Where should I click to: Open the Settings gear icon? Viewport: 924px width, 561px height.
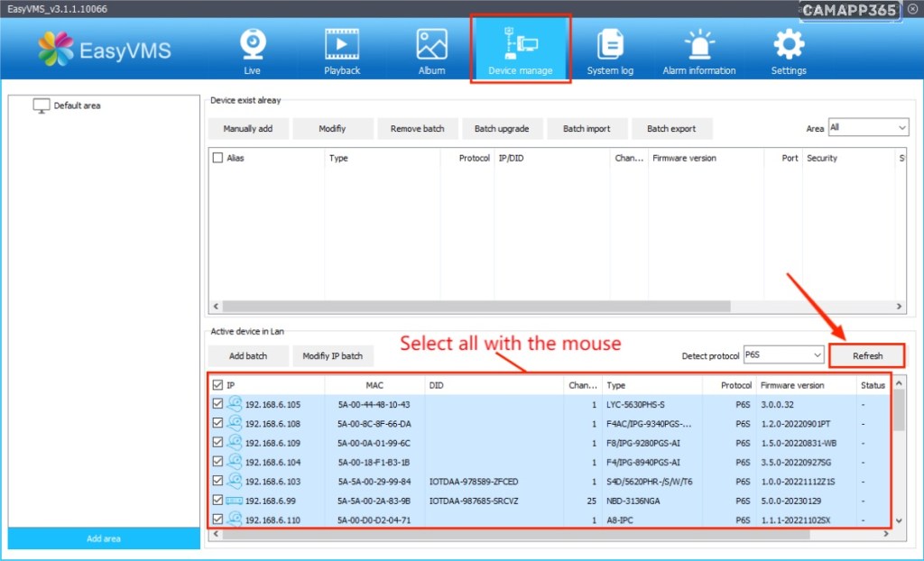788,44
